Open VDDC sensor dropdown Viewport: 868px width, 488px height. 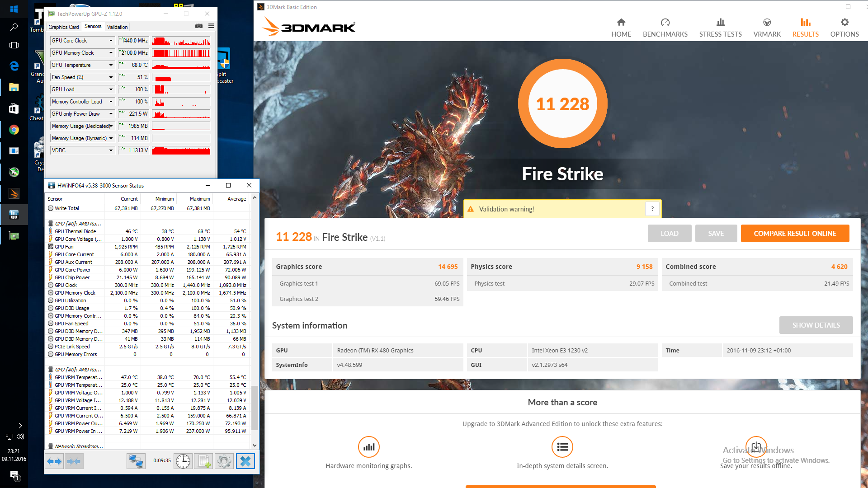click(111, 150)
